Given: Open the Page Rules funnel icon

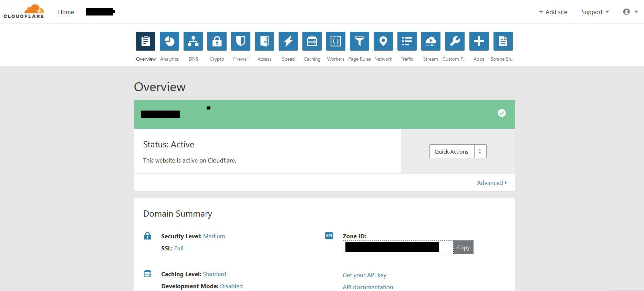Looking at the screenshot, I should 360,41.
